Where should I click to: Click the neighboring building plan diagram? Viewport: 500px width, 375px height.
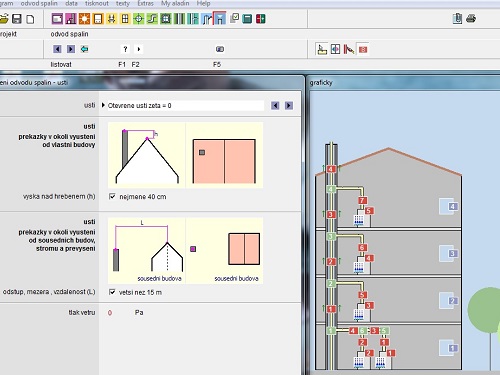pyautogui.click(x=224, y=251)
